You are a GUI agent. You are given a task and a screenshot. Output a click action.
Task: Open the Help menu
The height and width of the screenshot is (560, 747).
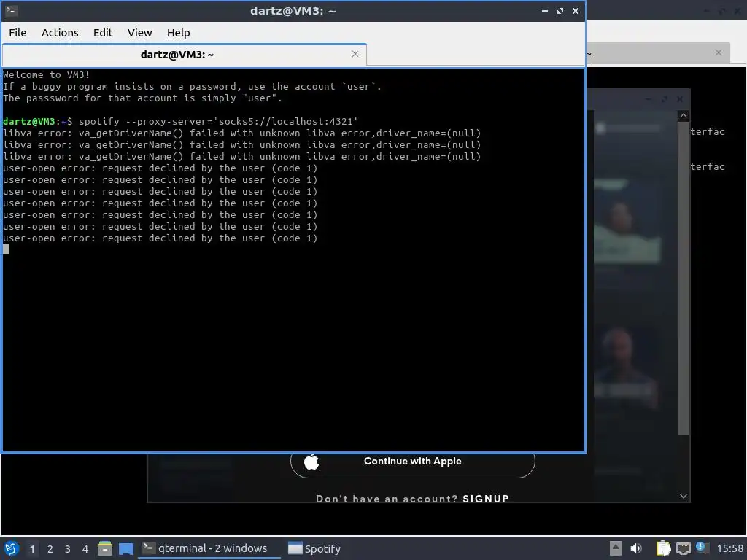(x=178, y=32)
